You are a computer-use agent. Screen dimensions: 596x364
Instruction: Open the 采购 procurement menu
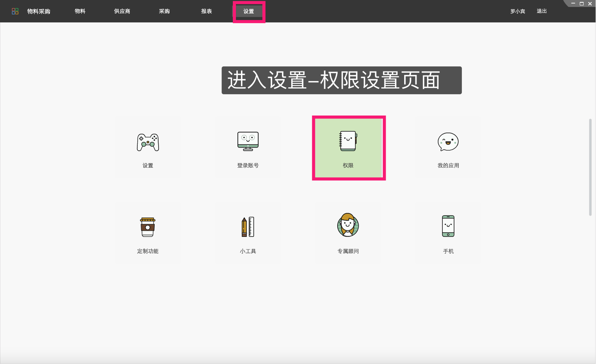pyautogui.click(x=164, y=11)
